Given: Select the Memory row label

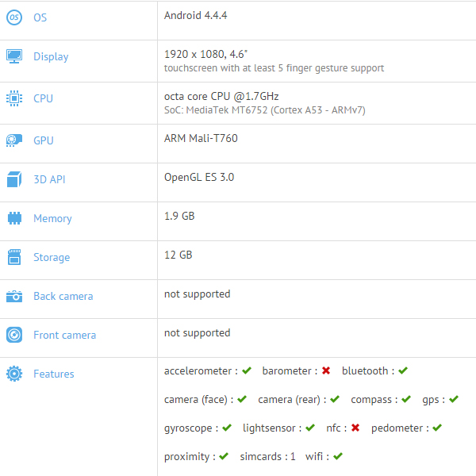Looking at the screenshot, I should 52,219.
